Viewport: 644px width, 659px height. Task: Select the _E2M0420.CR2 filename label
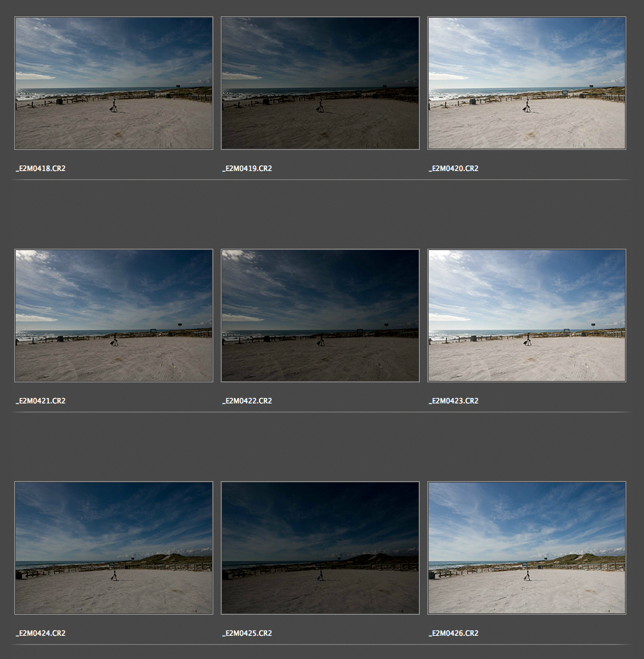click(x=454, y=168)
